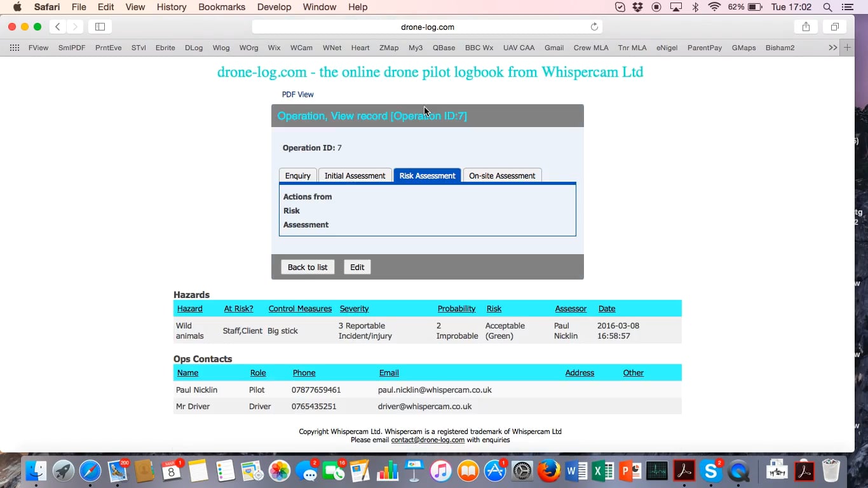Click the contact@drone-log.com email link

click(x=428, y=440)
